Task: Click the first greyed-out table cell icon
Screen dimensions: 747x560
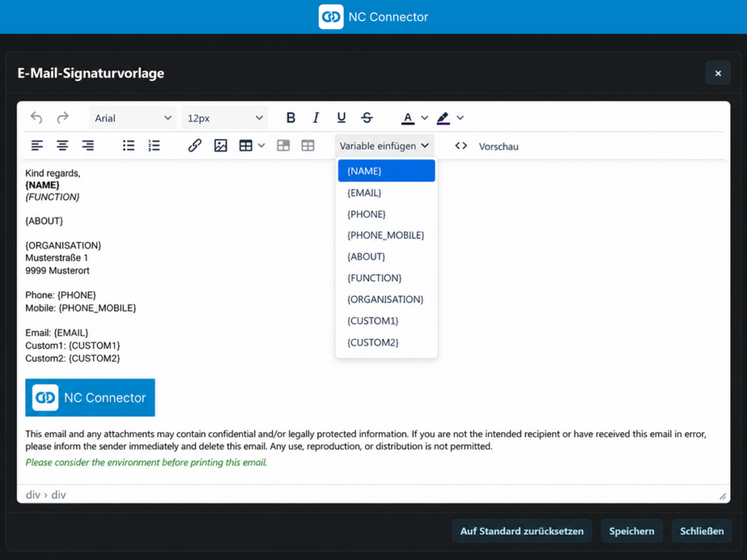Action: pos(284,146)
